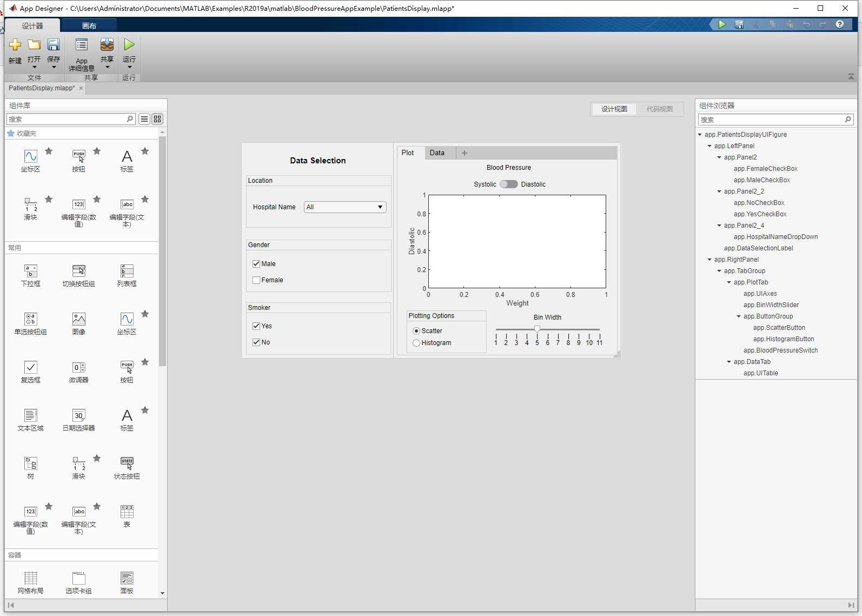Click the 新建 (New) toolstrip icon
Viewport: 862px width, 616px height.
[15, 44]
